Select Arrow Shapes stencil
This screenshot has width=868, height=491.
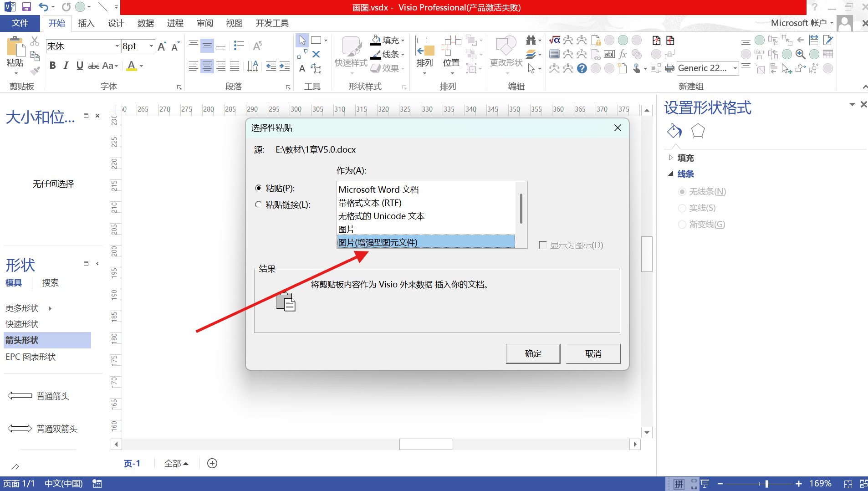47,340
